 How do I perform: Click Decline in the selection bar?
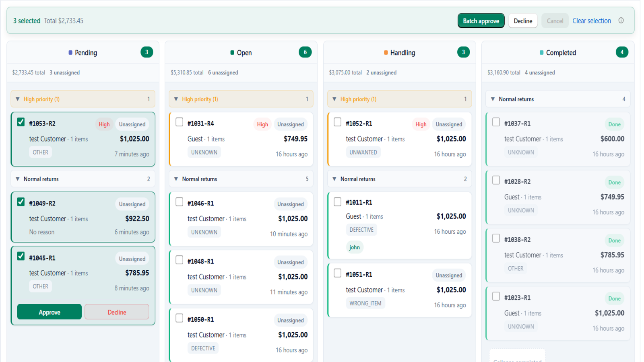pyautogui.click(x=523, y=21)
